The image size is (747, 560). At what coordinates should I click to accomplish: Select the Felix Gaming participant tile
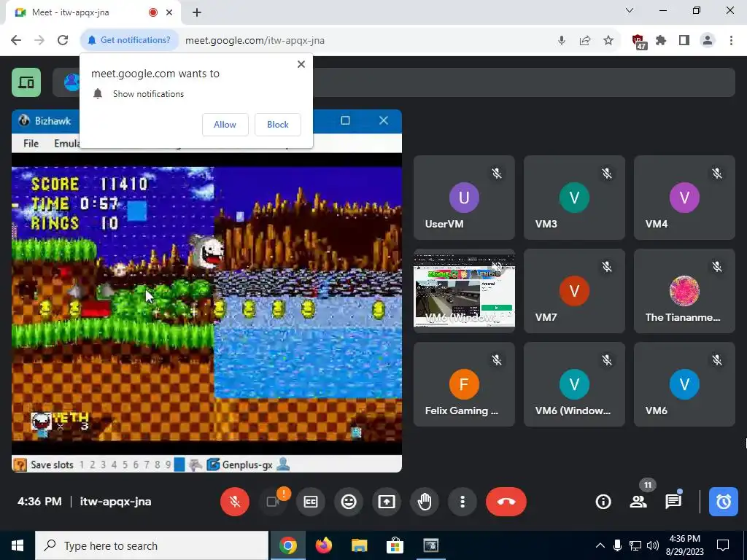pyautogui.click(x=464, y=384)
